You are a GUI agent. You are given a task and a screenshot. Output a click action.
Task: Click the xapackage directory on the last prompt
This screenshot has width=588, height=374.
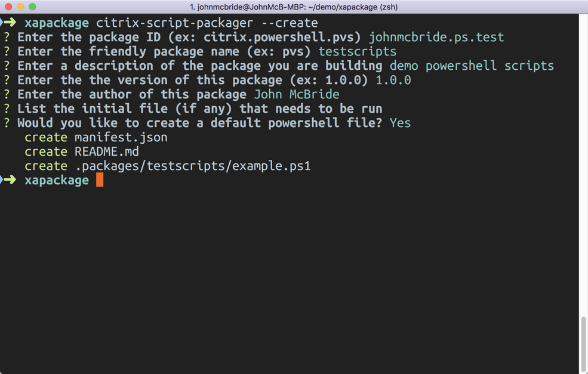pos(57,180)
